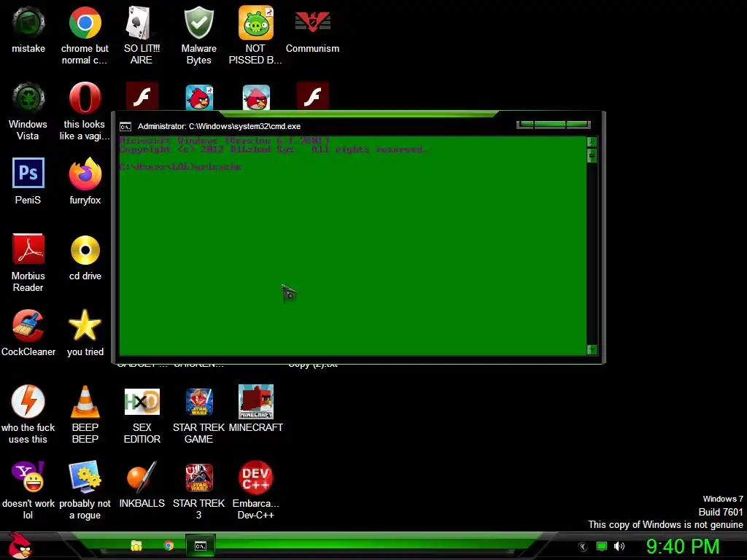Launch Chrome from the taskbar
This screenshot has height=560, width=747.
169,545
